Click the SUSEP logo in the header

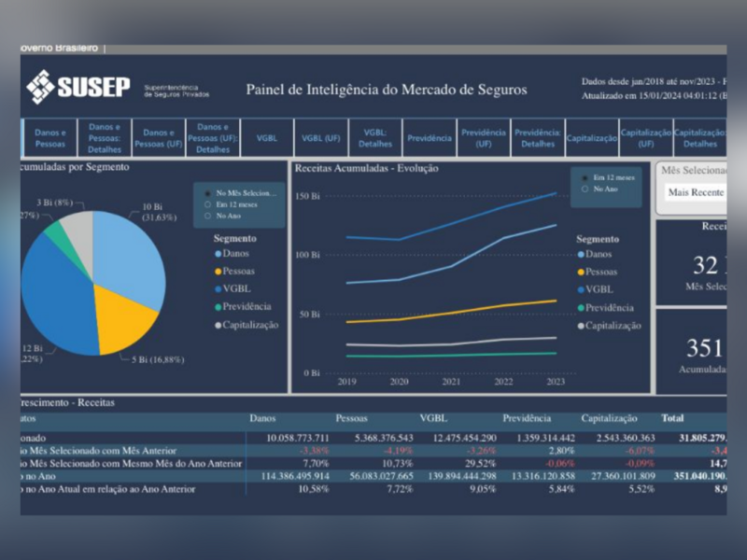tap(78, 87)
